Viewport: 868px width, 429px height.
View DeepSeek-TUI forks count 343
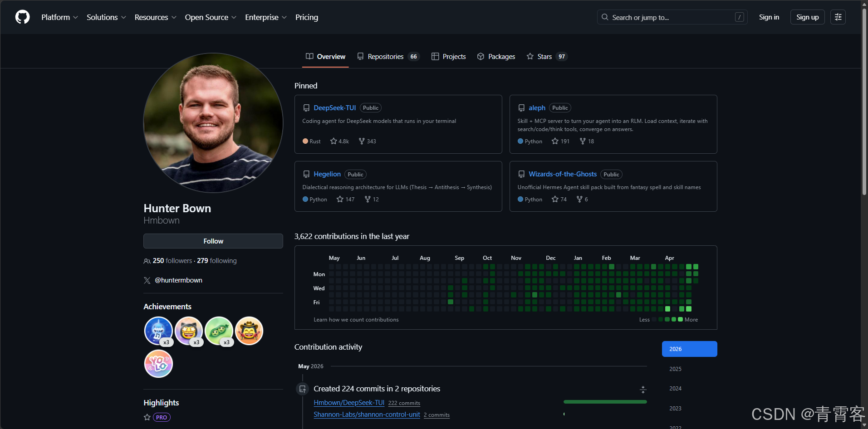click(x=367, y=141)
